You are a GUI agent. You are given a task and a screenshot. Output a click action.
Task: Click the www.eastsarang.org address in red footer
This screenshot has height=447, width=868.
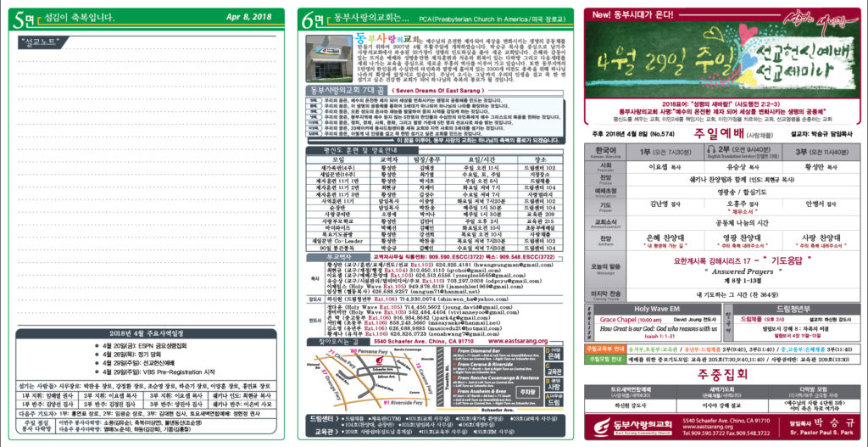(708, 427)
